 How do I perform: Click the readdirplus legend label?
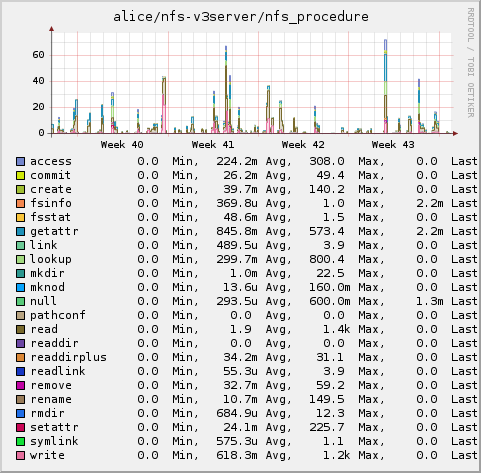(x=68, y=358)
